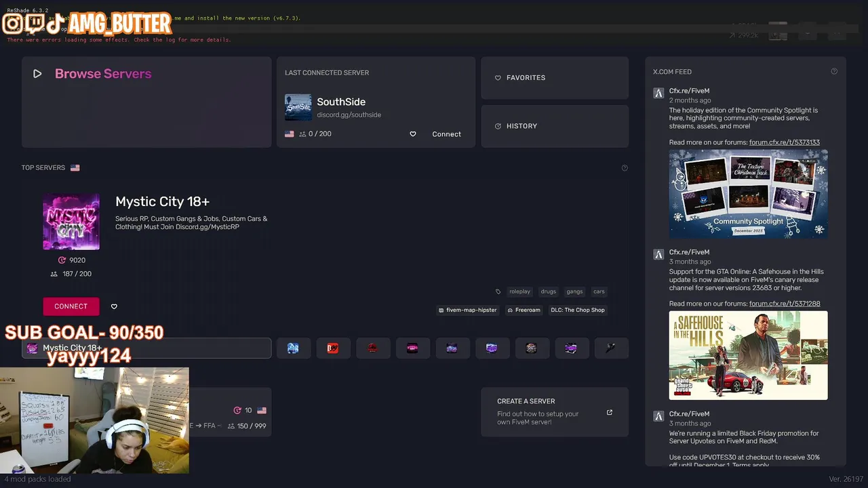Viewport: 868px width, 488px height.
Task: Open the X.com Feed help question icon
Action: 834,71
